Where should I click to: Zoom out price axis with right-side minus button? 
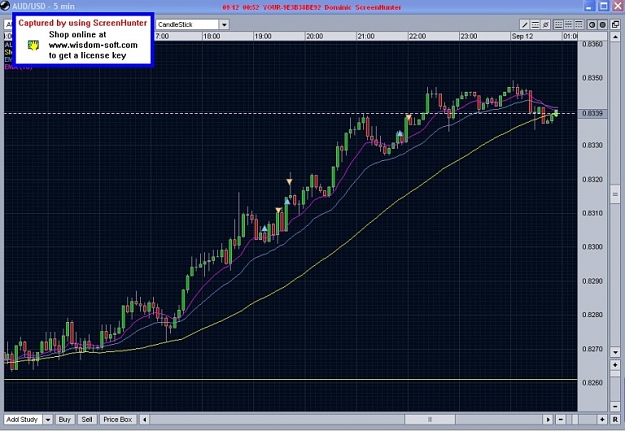615,406
